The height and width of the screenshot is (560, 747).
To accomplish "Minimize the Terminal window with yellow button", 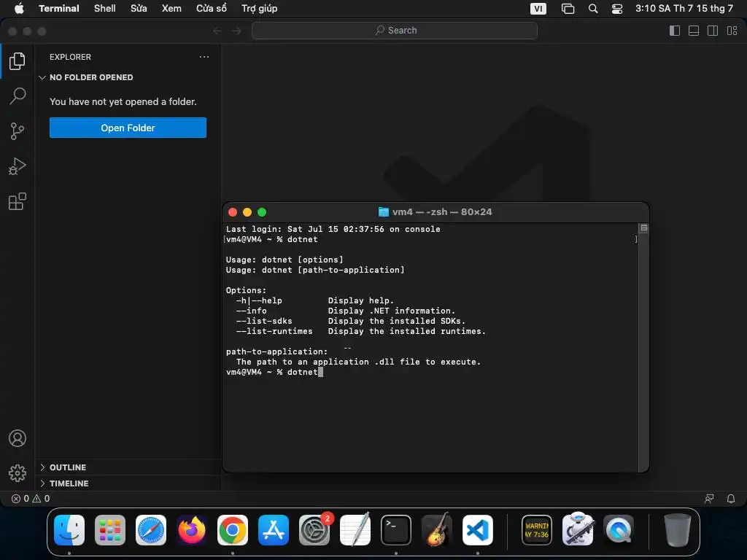I will click(247, 212).
